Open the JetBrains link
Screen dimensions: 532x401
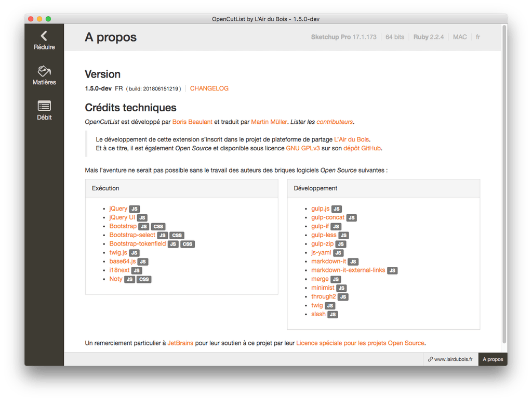pos(180,343)
